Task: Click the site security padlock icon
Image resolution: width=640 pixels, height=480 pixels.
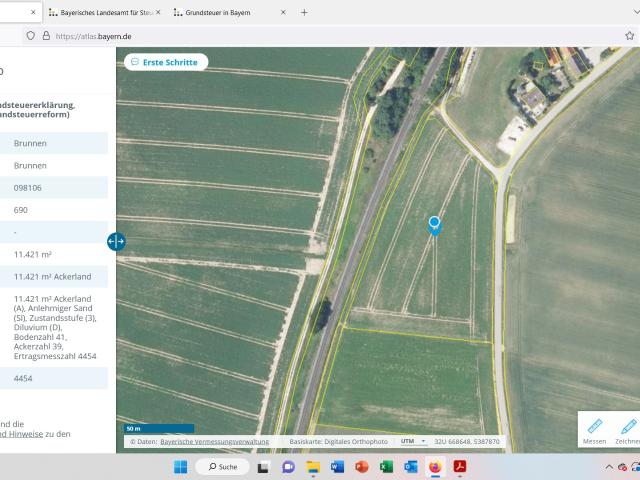Action: [46, 36]
